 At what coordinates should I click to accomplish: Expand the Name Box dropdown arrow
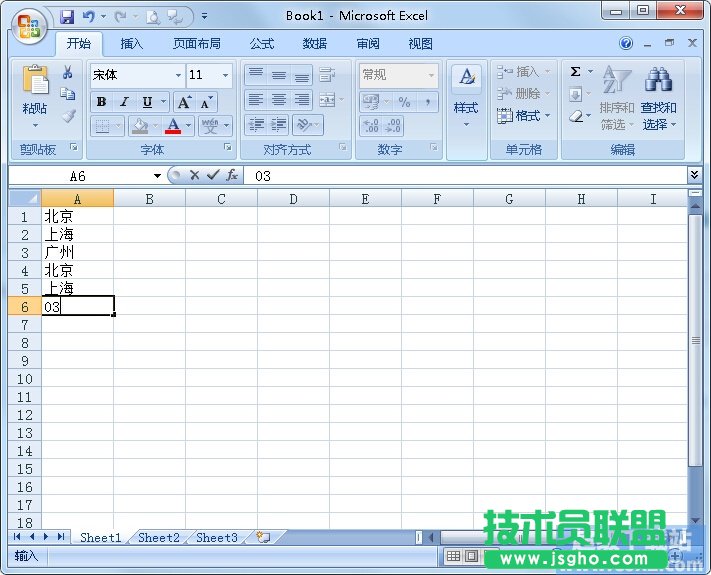(157, 176)
